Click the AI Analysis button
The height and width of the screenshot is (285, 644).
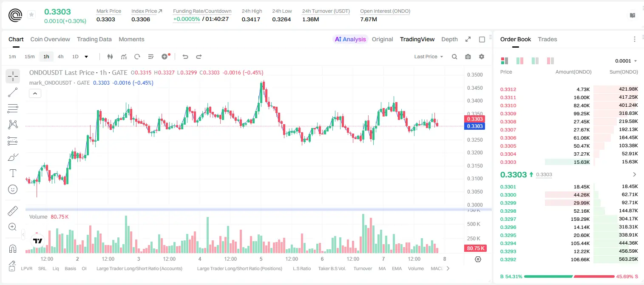[350, 39]
